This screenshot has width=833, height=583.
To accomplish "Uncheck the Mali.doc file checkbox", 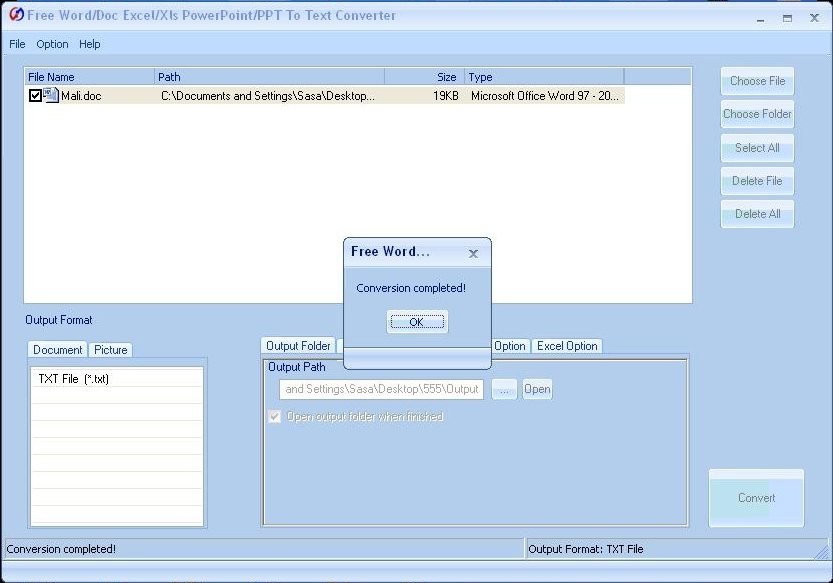I will (35, 96).
